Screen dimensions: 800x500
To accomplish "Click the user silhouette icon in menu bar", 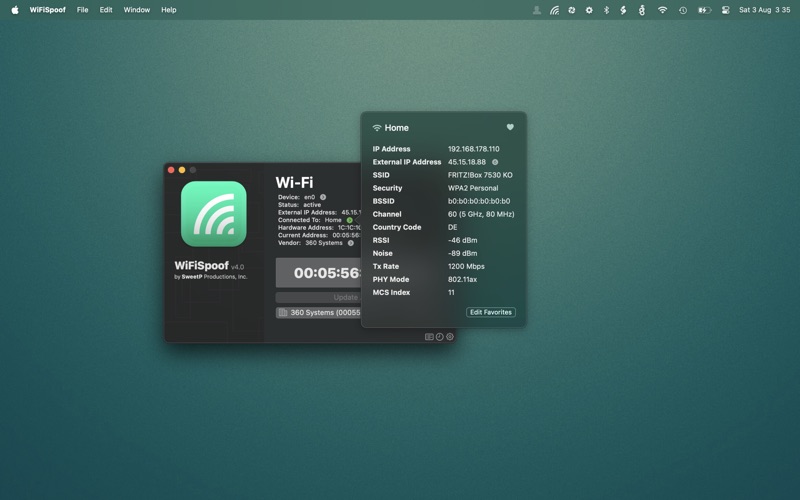I will point(537,10).
